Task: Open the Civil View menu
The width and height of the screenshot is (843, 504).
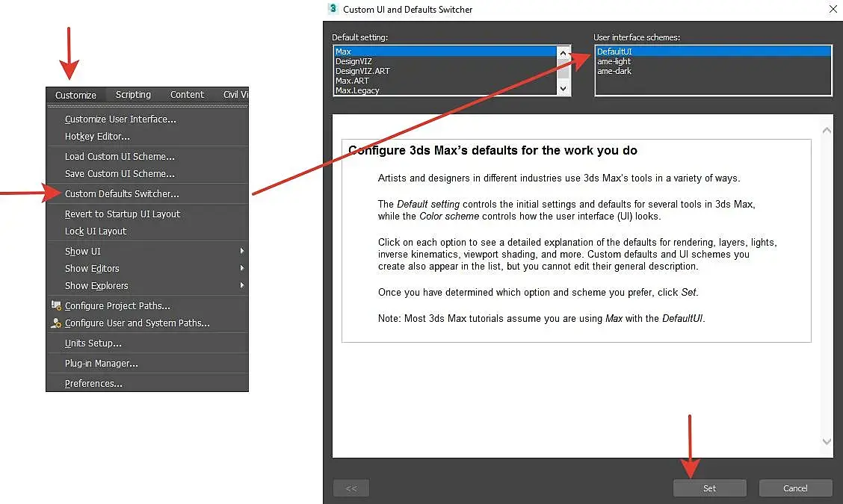Action: pyautogui.click(x=235, y=95)
